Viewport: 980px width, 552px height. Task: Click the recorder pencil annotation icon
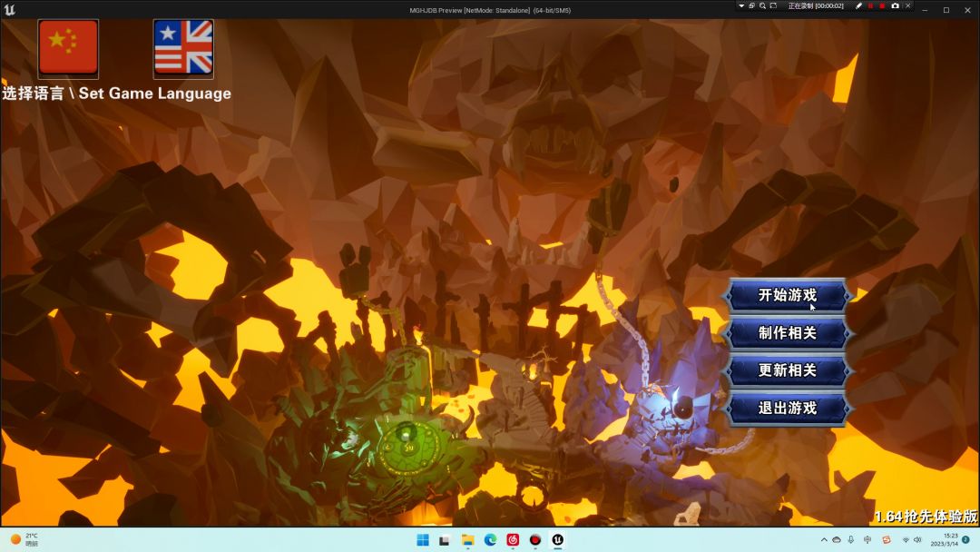(858, 6)
